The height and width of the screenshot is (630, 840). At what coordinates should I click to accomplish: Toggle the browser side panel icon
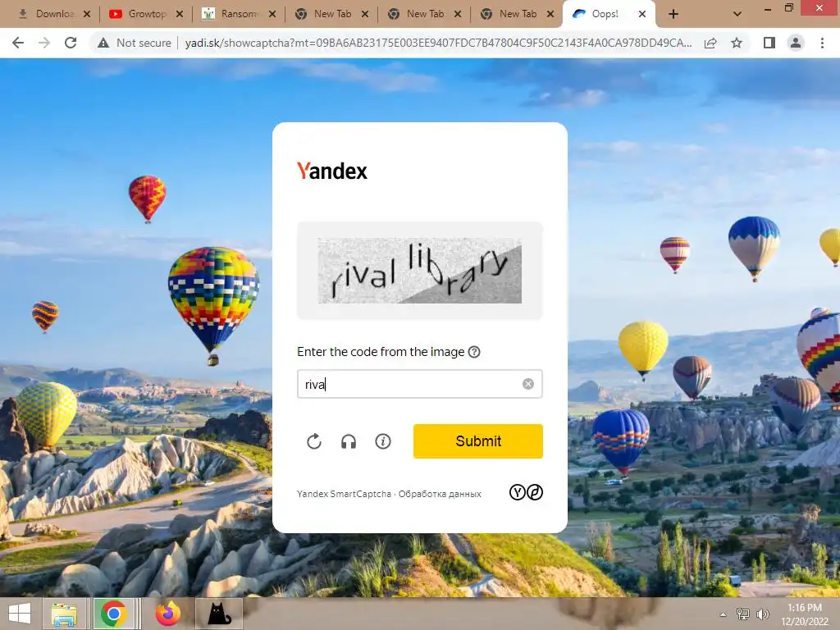coord(769,43)
